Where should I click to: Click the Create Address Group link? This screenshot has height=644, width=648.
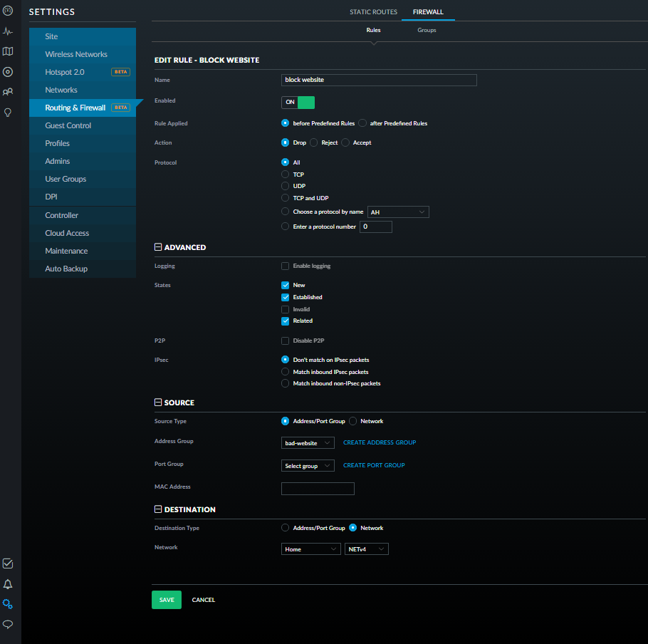pos(380,443)
